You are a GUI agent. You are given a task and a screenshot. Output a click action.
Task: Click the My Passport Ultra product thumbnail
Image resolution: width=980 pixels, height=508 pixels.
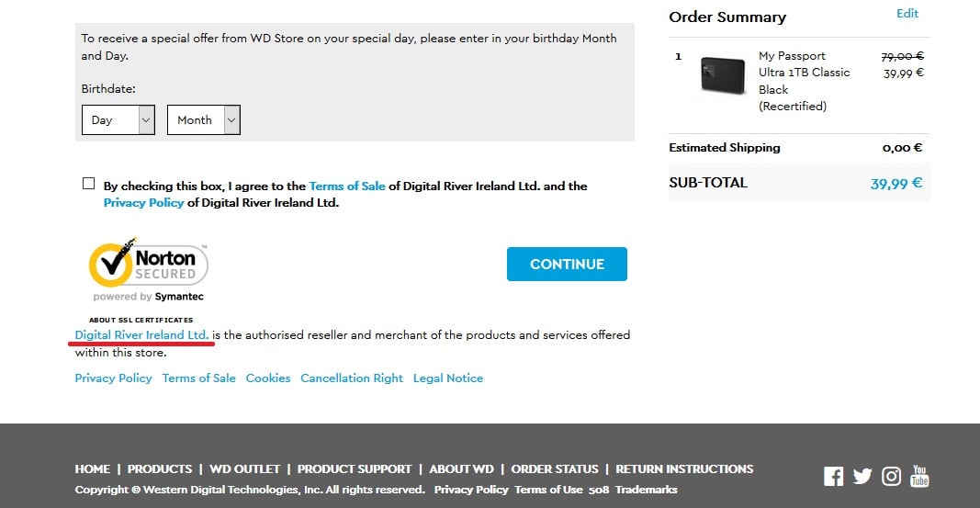point(723,75)
